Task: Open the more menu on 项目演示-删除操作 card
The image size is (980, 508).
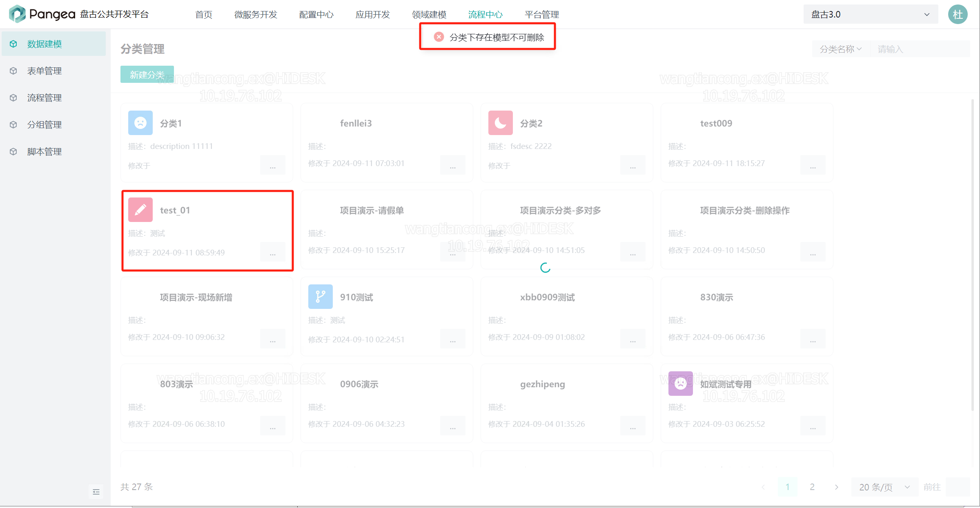Action: [813, 252]
